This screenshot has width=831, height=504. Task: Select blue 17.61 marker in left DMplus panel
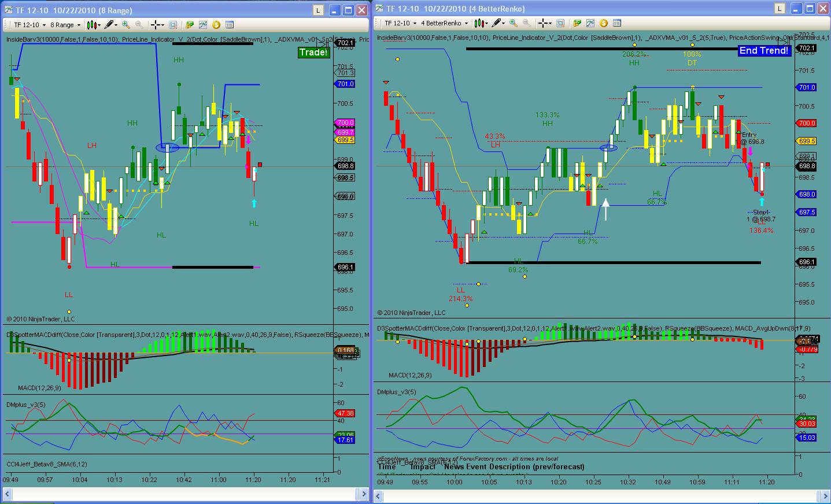point(345,440)
